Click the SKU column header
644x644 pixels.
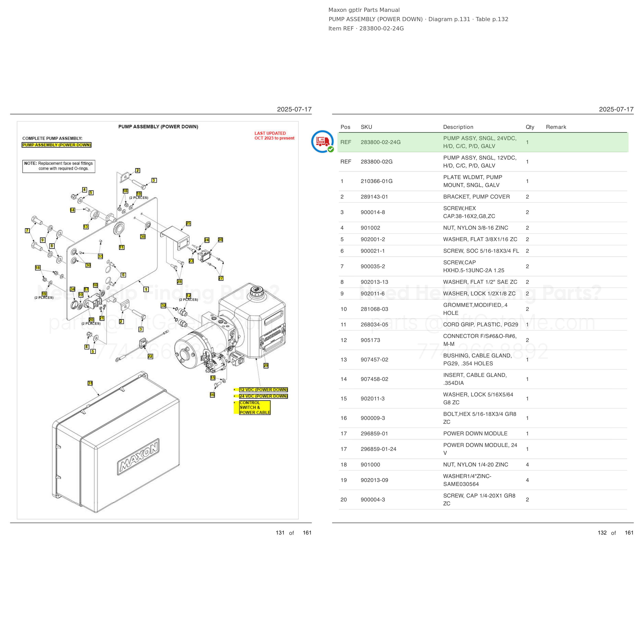366,127
